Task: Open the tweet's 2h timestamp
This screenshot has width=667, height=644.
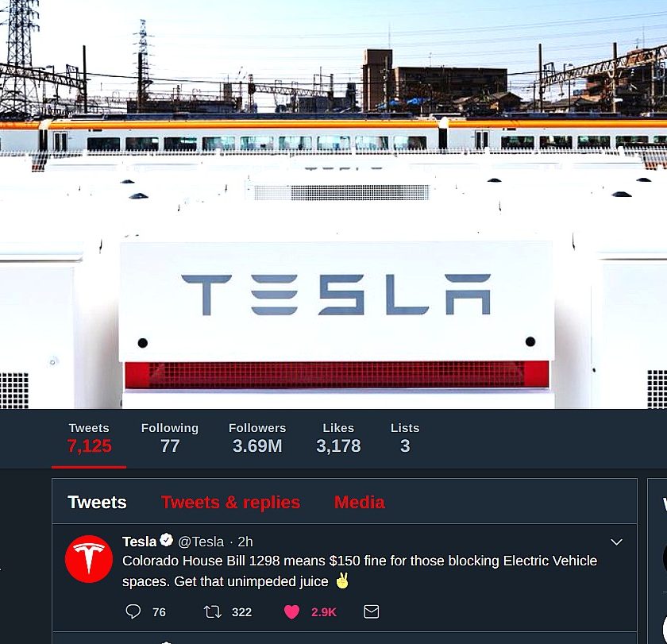Action: [245, 542]
